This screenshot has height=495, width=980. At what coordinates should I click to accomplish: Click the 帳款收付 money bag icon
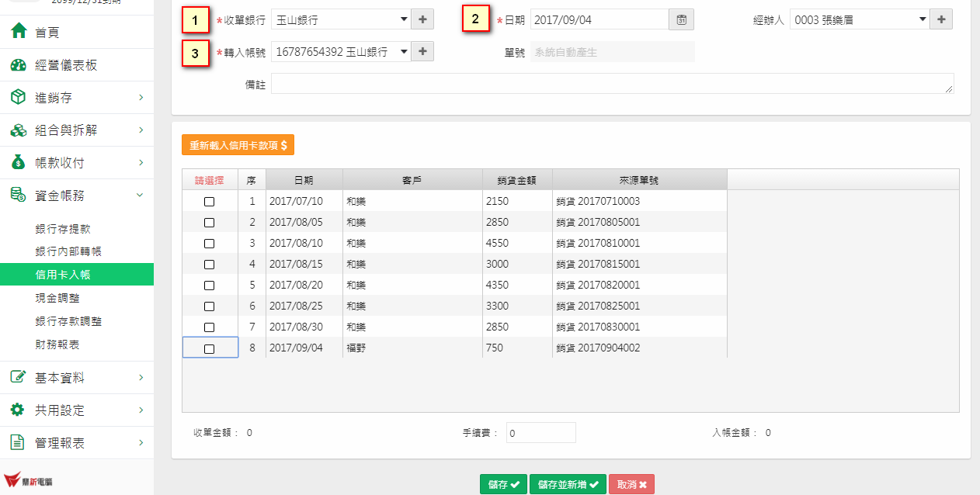coord(19,162)
